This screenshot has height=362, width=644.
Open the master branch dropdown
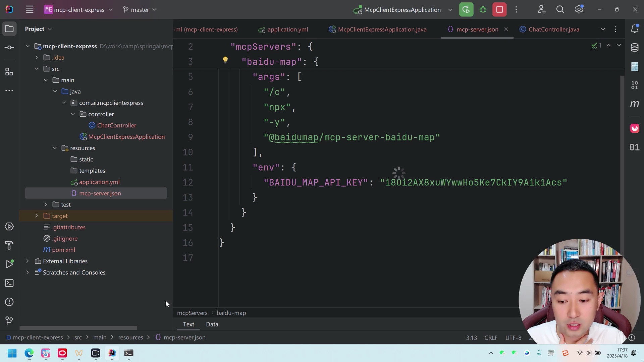point(140,10)
